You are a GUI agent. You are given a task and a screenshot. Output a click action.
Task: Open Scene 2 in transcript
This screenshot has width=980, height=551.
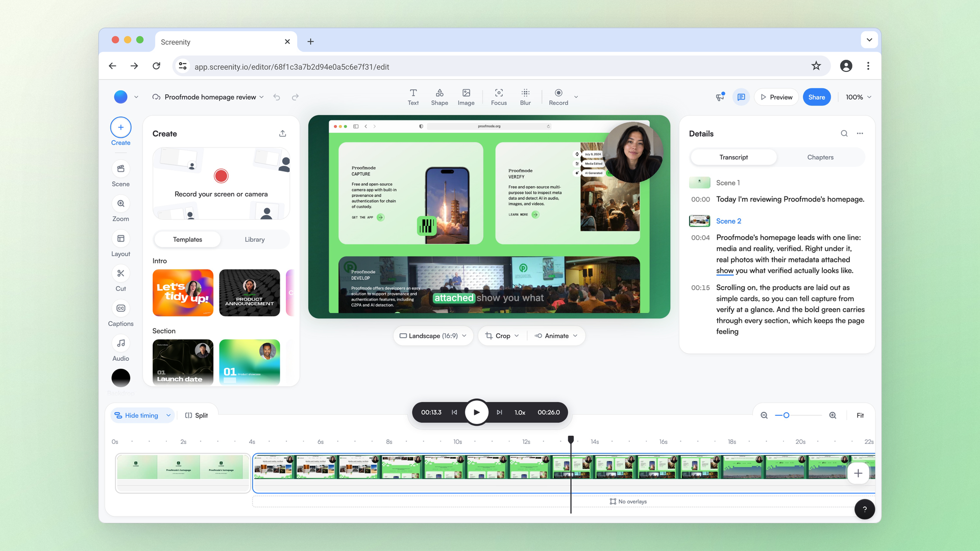(x=728, y=221)
